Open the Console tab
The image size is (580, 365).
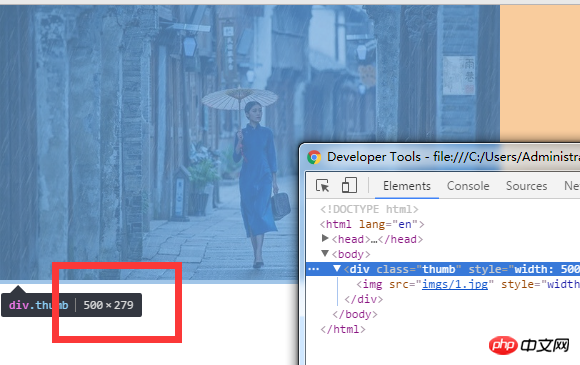(468, 186)
